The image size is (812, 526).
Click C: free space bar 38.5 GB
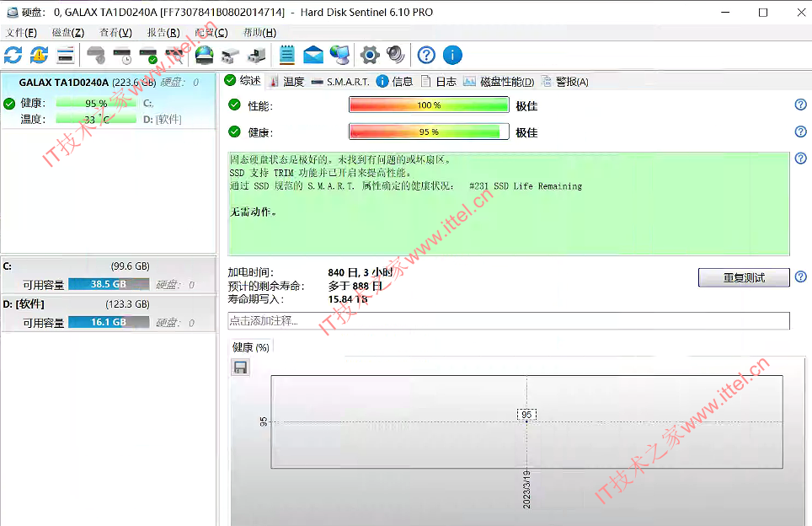109,284
